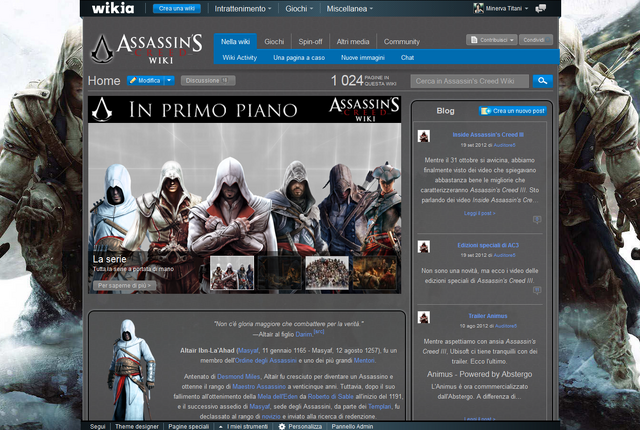The height and width of the screenshot is (430, 640).
Task: Select third slider thumbnail with crowd
Action: (x=327, y=273)
